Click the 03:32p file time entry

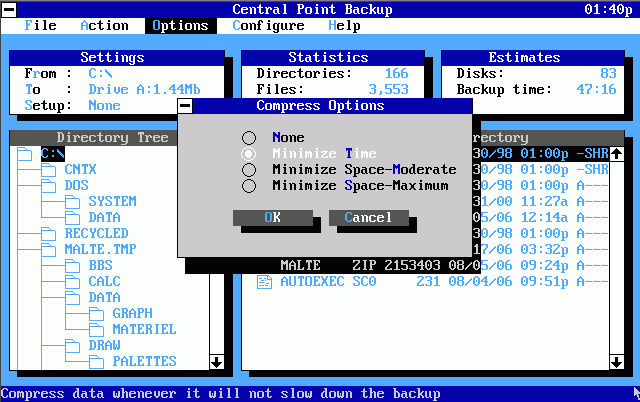click(544, 250)
